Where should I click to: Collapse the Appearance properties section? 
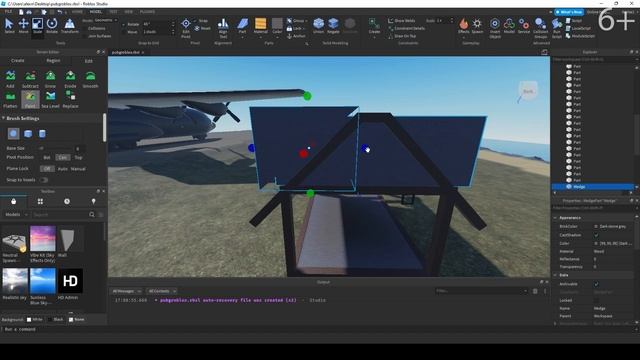click(x=555, y=218)
